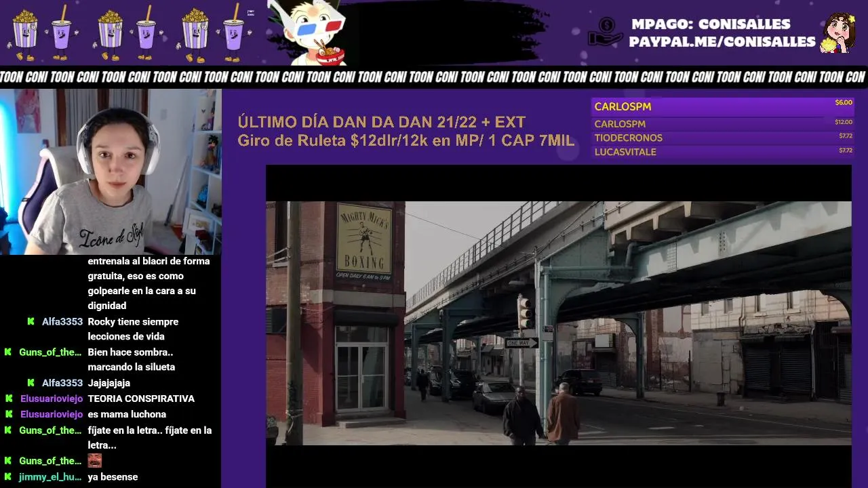Select the highlighted CARLOSPM $6.00 donation row
This screenshot has height=488, width=868.
pyautogui.click(x=723, y=107)
